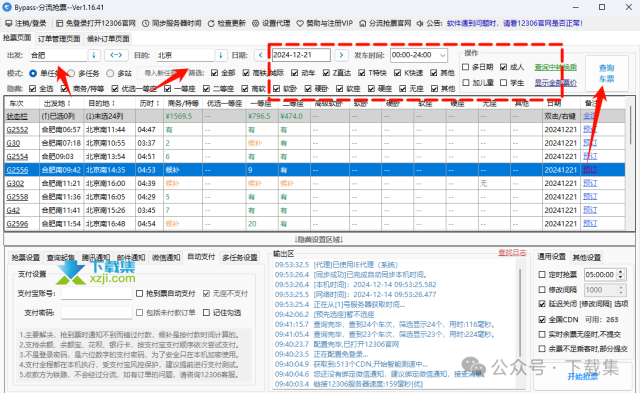Open the 抢票设置 tab
Viewport: 640px width, 393px height.
pyautogui.click(x=25, y=258)
